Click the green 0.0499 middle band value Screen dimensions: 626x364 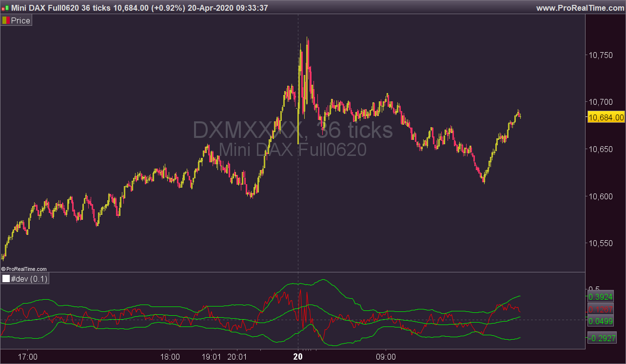coord(600,321)
